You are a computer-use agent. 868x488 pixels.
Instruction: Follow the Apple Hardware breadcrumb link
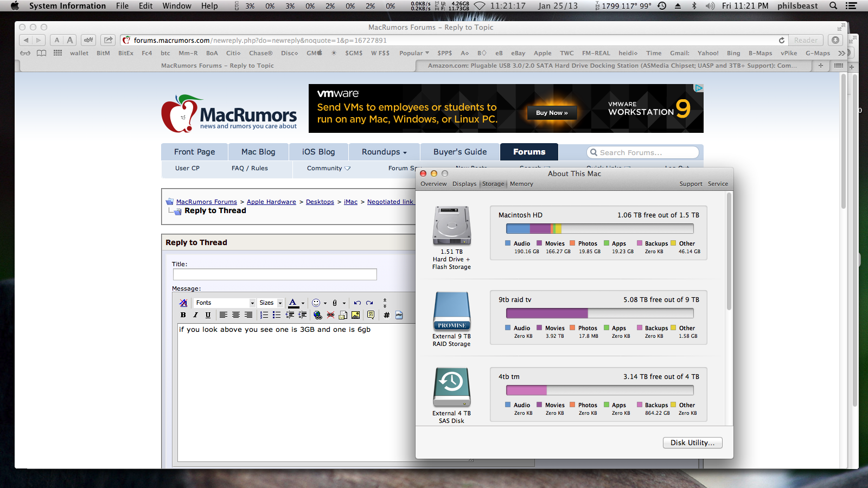tap(271, 202)
